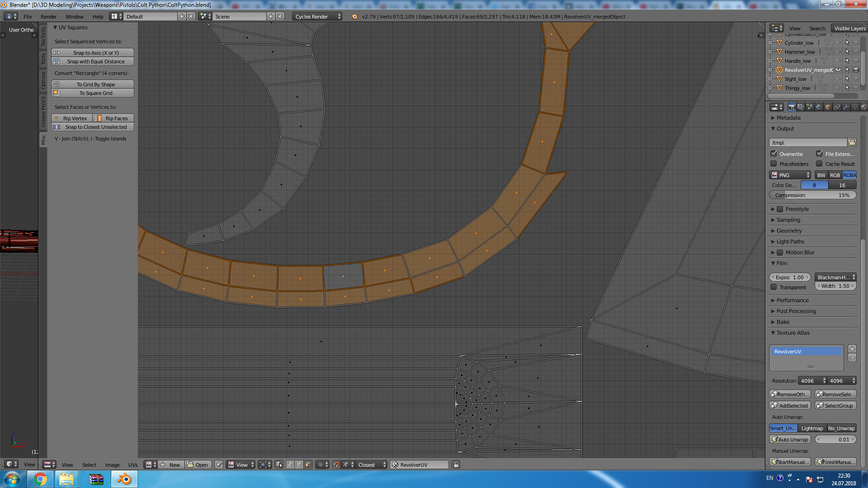The height and width of the screenshot is (488, 868).
Task: Add a new texture atlas with plus icon
Action: [x=852, y=349]
